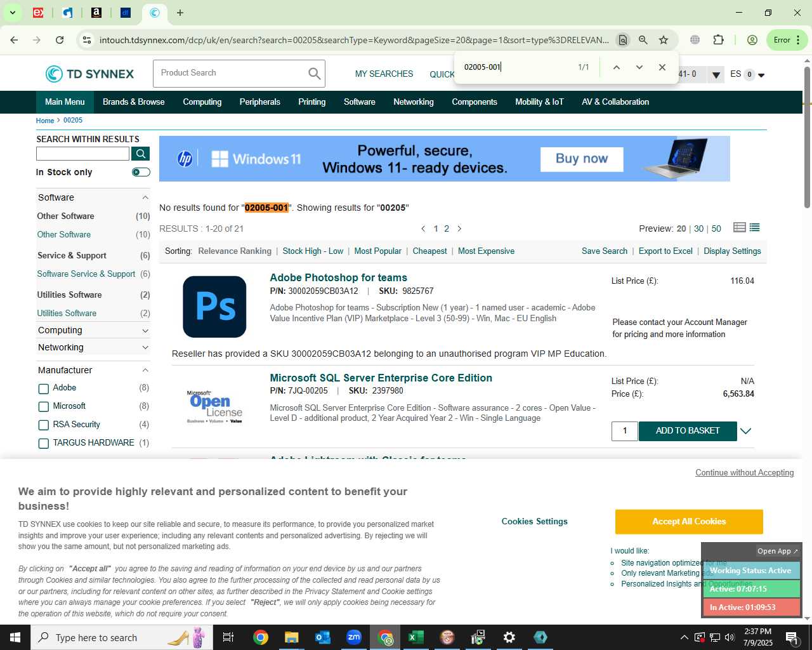The height and width of the screenshot is (650, 812).
Task: Expand the Computing filter section
Action: click(145, 331)
